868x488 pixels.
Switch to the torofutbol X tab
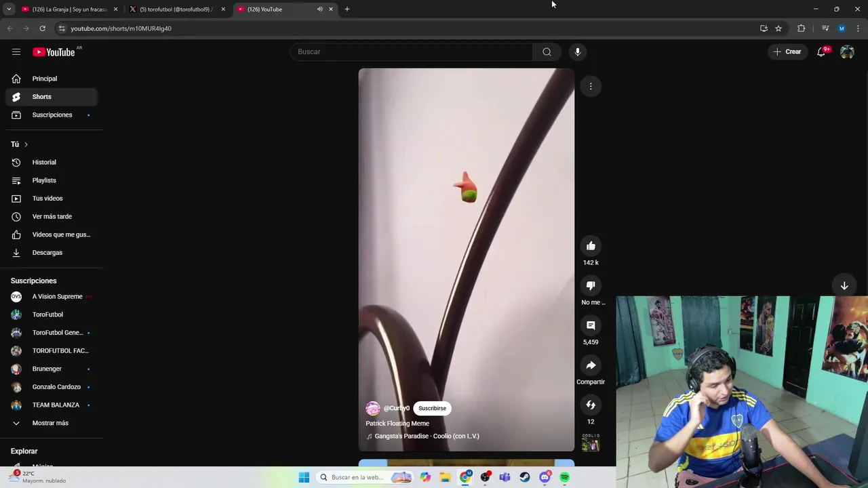coord(176,9)
